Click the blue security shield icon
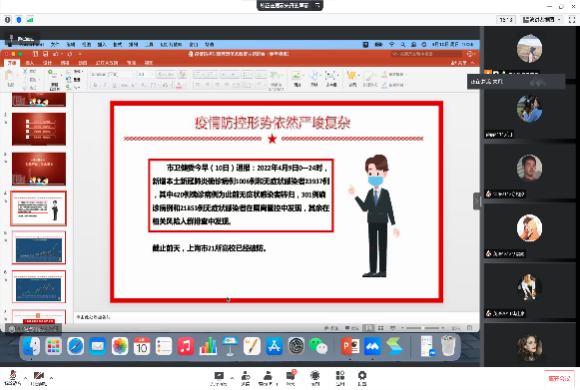This screenshot has height=390, width=580. coord(19,20)
